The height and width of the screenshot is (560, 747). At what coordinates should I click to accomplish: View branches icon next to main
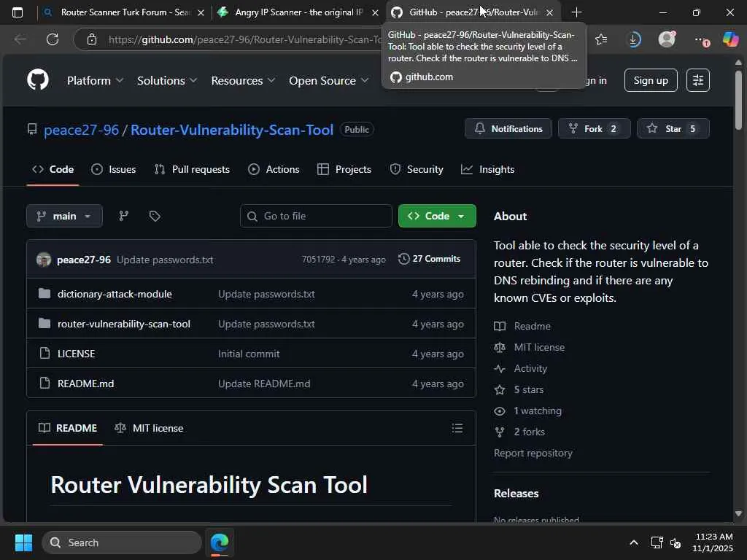pyautogui.click(x=123, y=216)
